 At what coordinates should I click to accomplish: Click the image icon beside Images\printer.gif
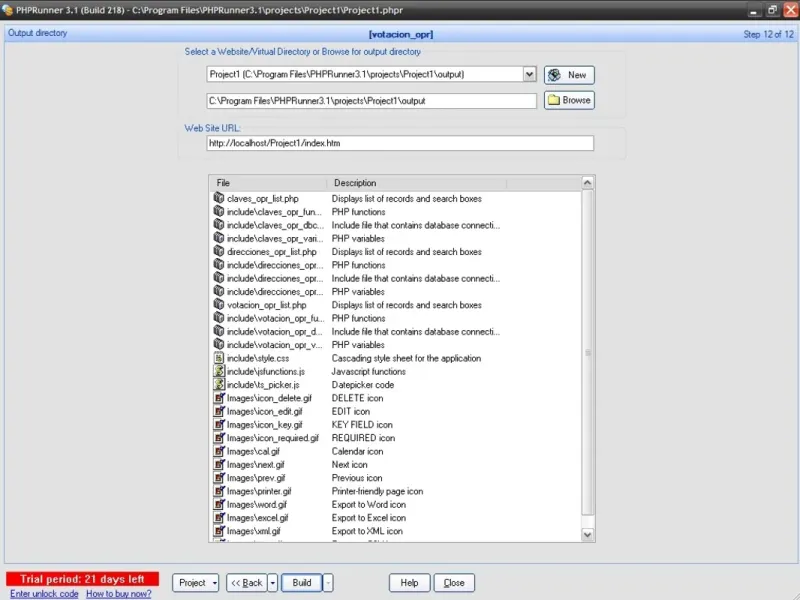tap(219, 490)
